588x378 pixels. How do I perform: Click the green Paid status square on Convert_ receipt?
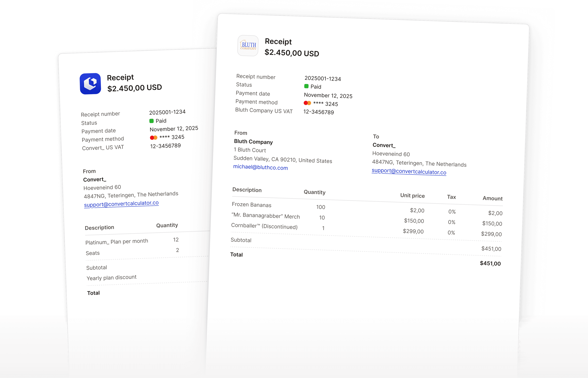[x=151, y=121]
